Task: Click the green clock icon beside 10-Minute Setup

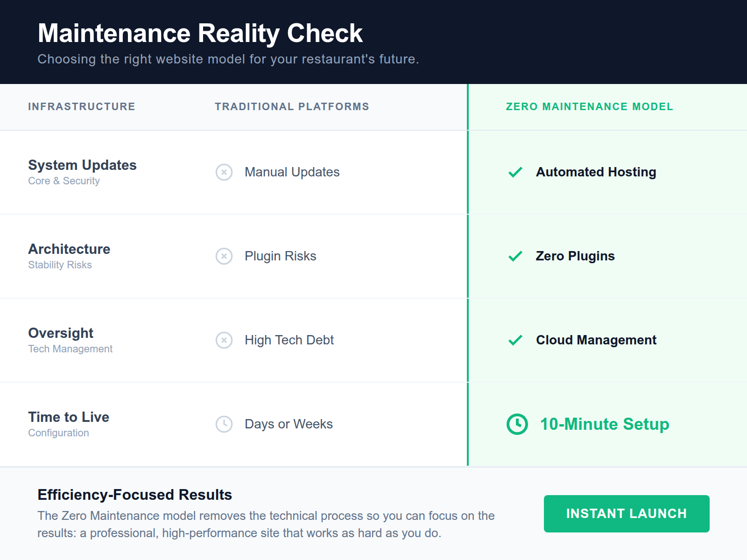Action: [517, 424]
